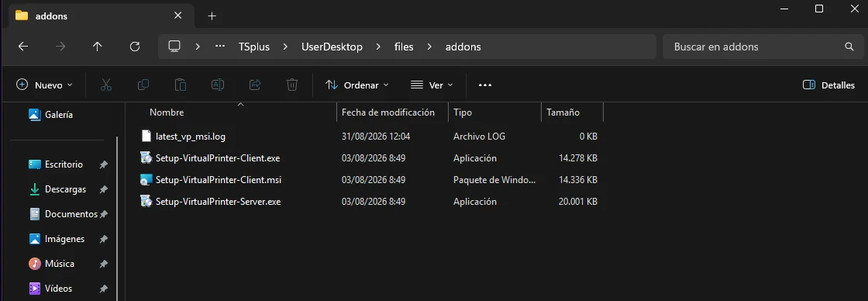Viewport: 868px width, 301px height.
Task: Open Descargas in navigation pane
Action: click(x=65, y=189)
